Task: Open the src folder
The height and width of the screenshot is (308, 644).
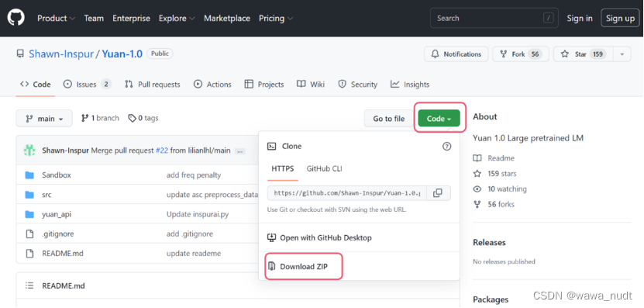Action: tap(46, 195)
